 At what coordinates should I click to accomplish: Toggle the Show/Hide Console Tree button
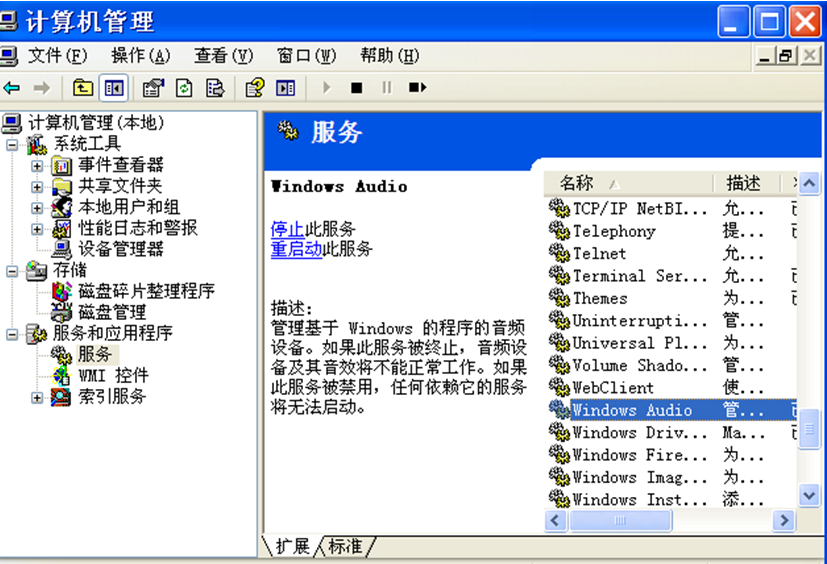click(x=113, y=88)
